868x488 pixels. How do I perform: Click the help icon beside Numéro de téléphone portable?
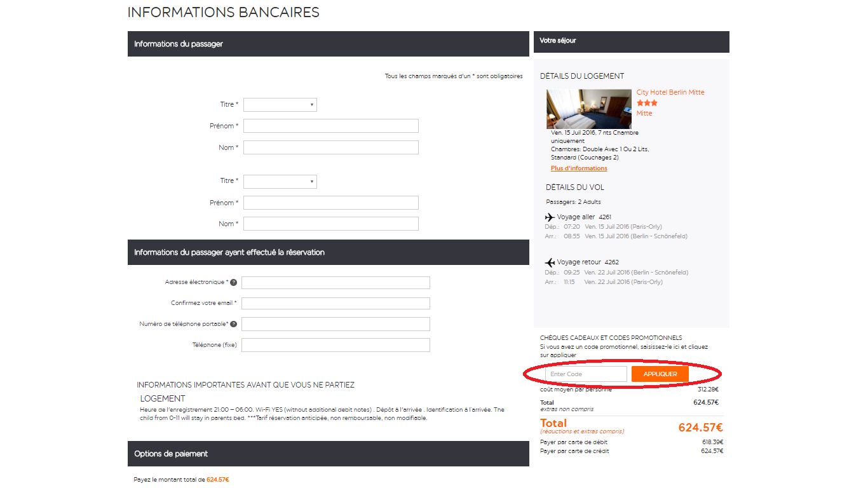click(x=233, y=323)
